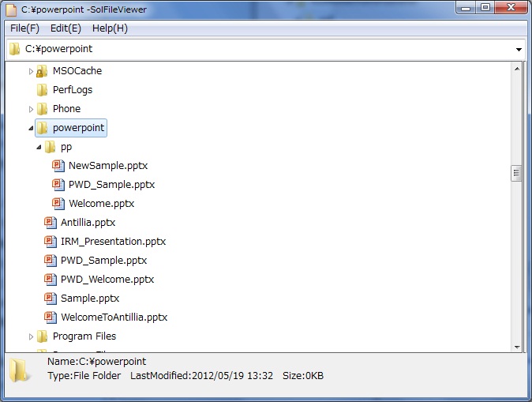Select the IRM_Presentation.pptx file name
The image size is (532, 402).
coord(113,242)
